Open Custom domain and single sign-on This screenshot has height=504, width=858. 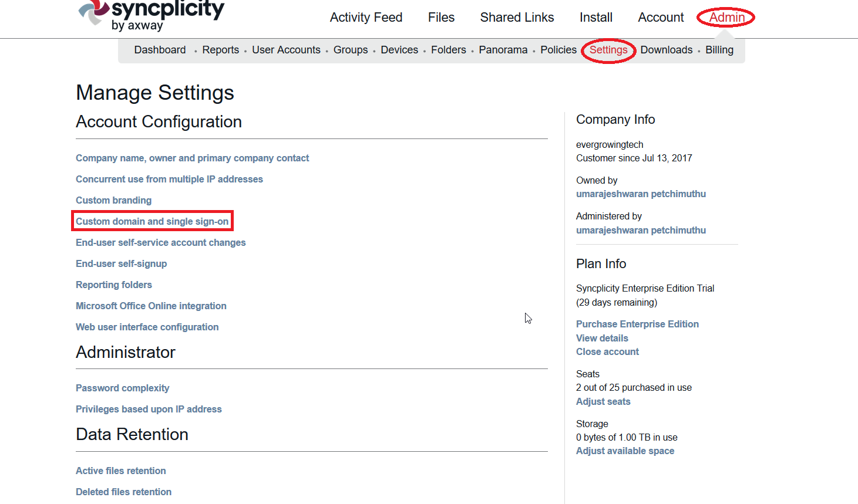pos(152,221)
